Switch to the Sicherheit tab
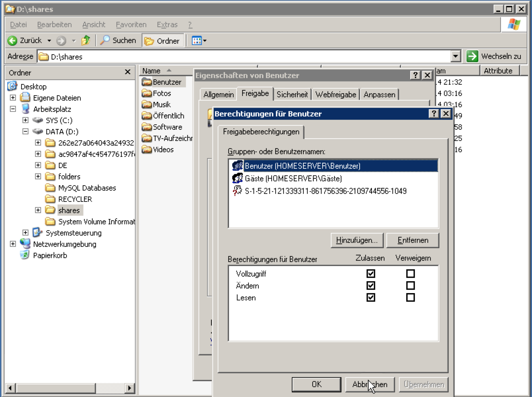The image size is (532, 397). (292, 95)
